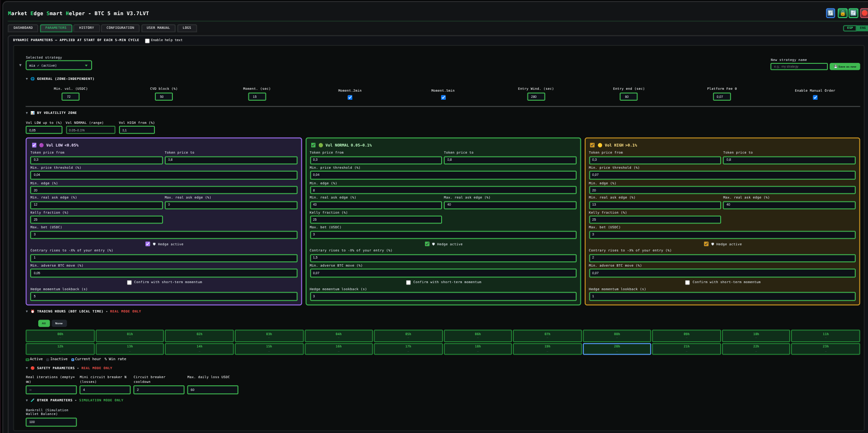Click the test tube icon for Other Parameters
Image resolution: width=868 pixels, height=433 pixels.
pos(33,400)
